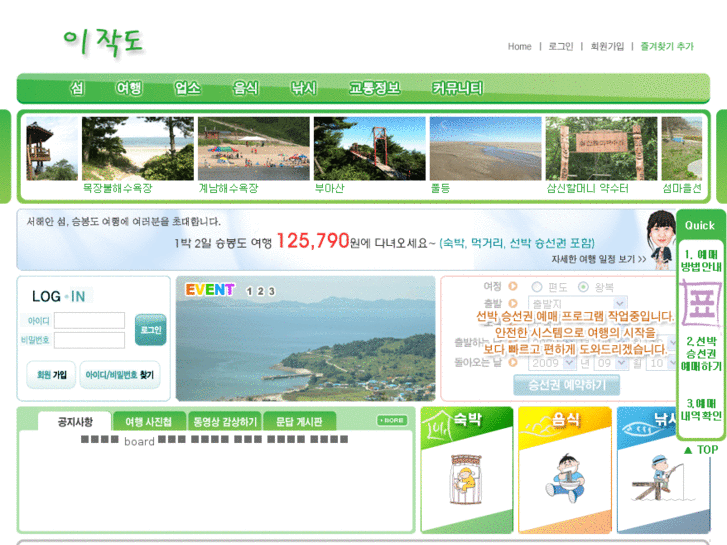Open the Home link

[519, 46]
